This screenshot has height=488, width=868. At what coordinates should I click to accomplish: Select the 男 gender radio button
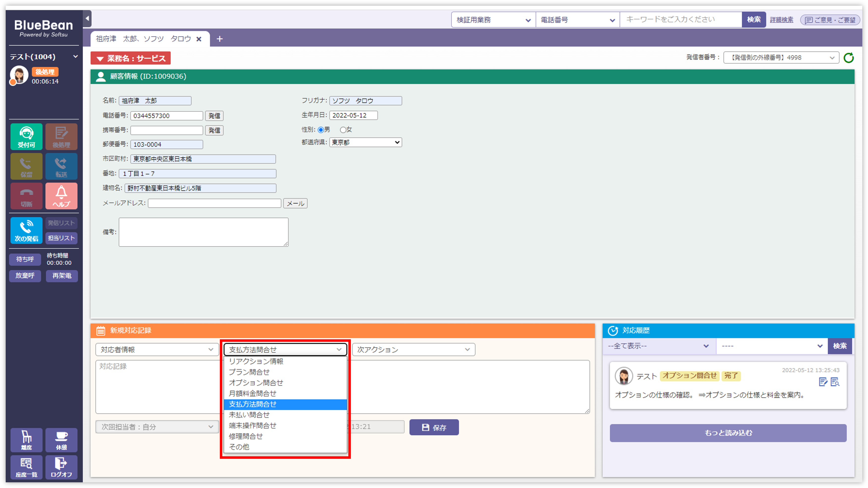321,130
